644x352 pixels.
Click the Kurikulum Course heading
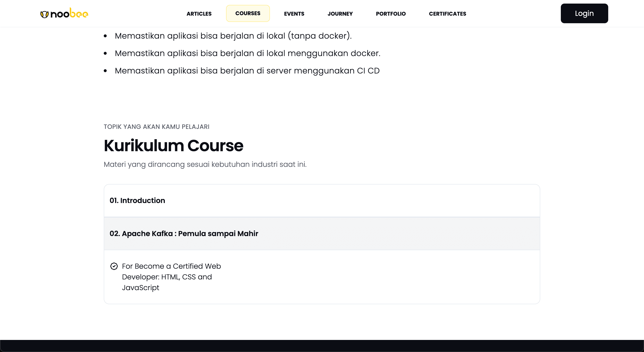click(174, 145)
